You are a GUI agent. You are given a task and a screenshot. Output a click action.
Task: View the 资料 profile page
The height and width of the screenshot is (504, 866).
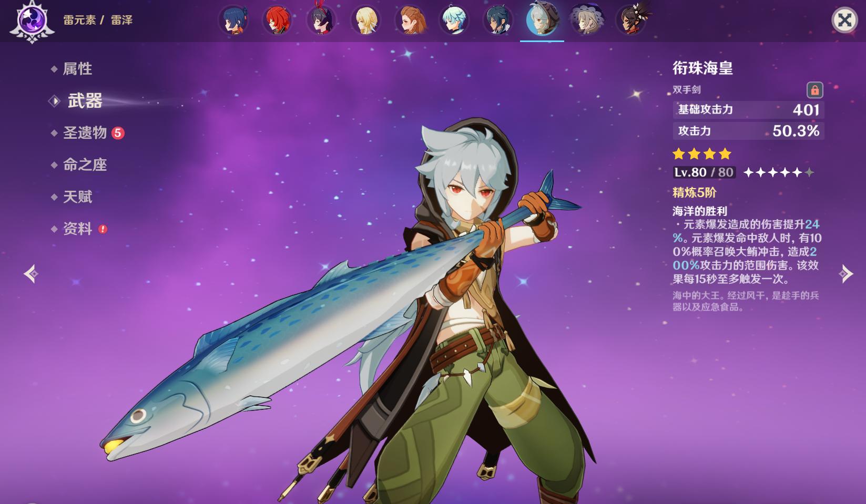77,229
